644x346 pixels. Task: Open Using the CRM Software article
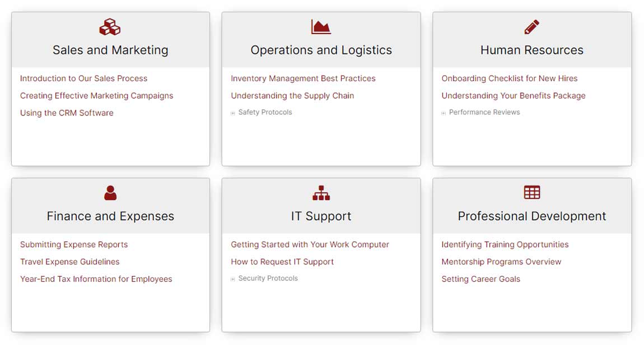pos(67,113)
